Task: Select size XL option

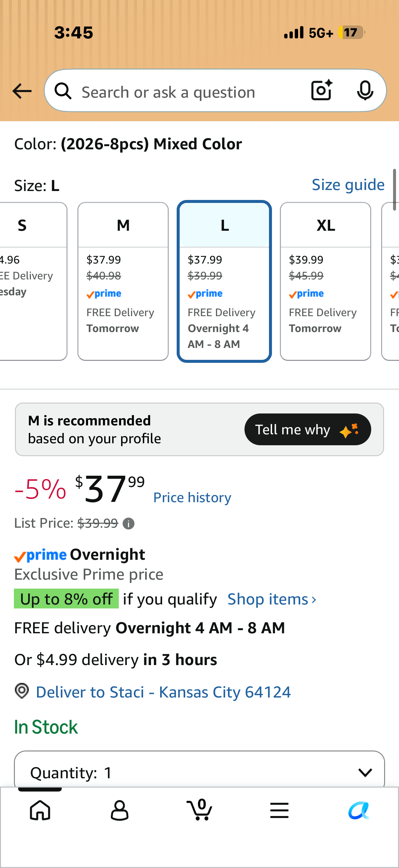Action: pos(325,281)
